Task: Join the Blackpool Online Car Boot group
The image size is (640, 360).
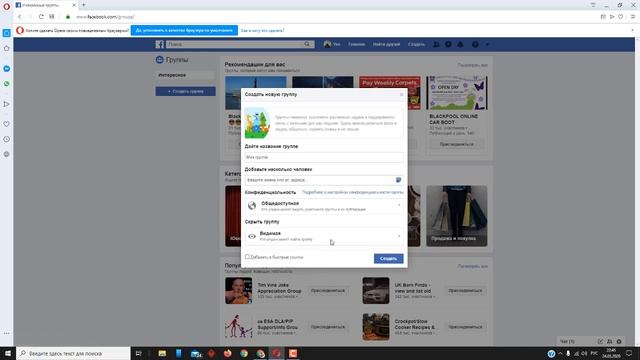Action: [x=457, y=144]
